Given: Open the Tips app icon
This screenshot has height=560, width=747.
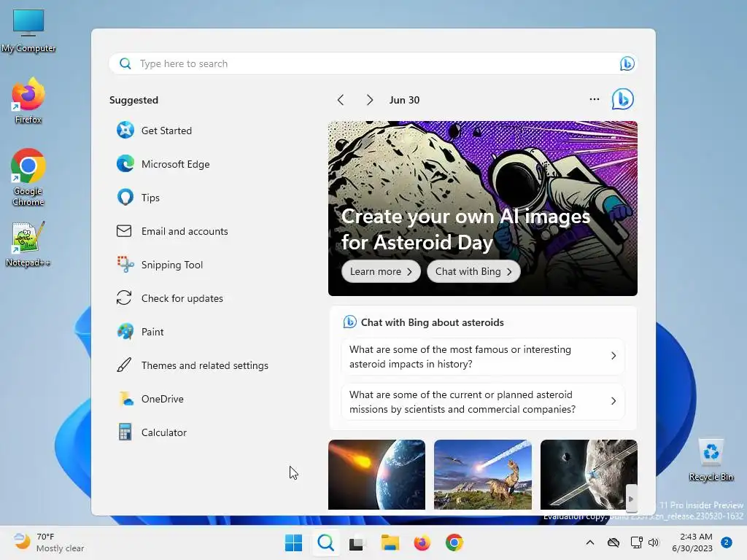Looking at the screenshot, I should [x=125, y=198].
